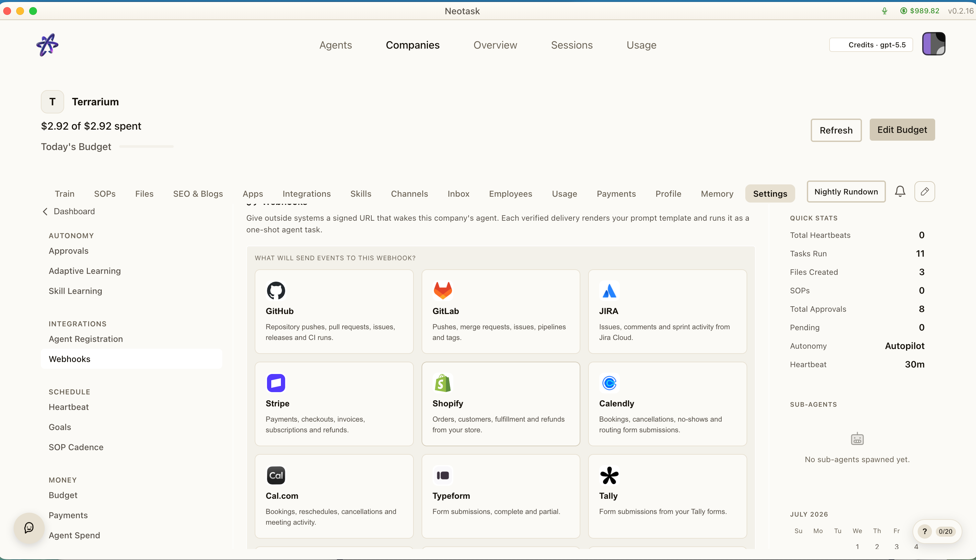Click the JIRA logo icon
Screen dimensions: 976x560
pos(609,290)
